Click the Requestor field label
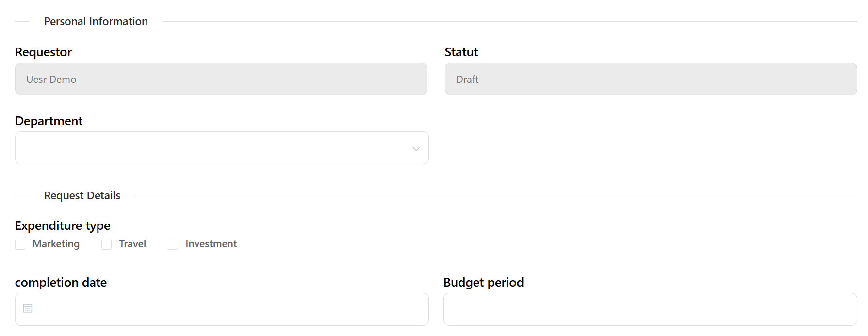This screenshot has width=868, height=336. point(43,52)
